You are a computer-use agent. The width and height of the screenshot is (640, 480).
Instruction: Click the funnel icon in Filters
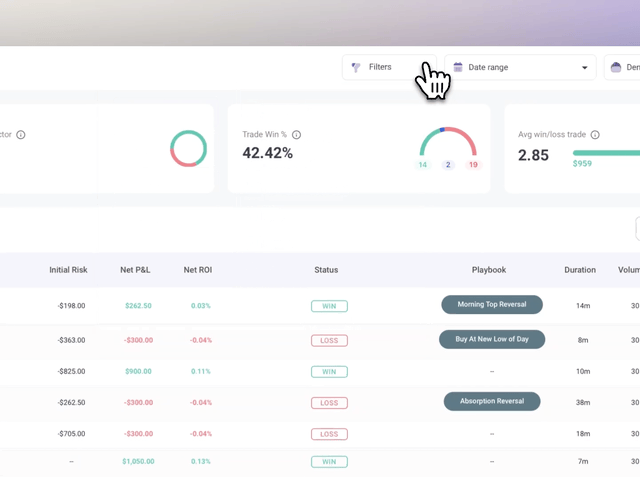pyautogui.click(x=356, y=67)
